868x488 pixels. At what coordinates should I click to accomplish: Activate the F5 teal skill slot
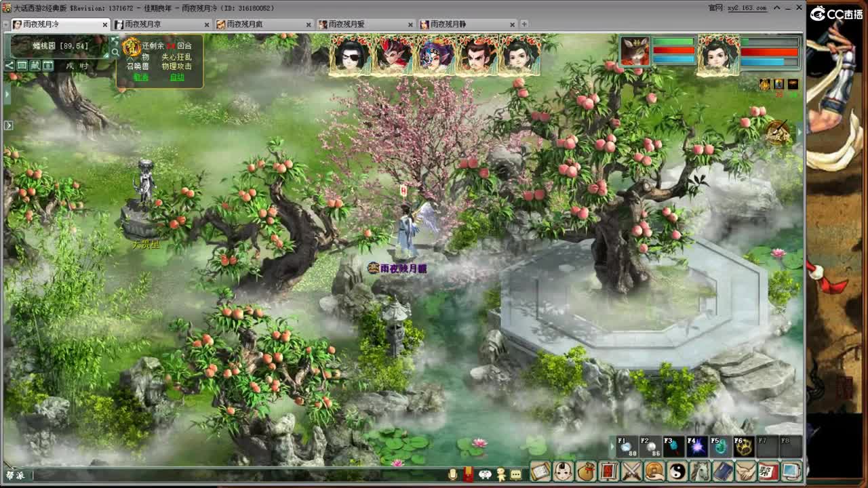[719, 447]
